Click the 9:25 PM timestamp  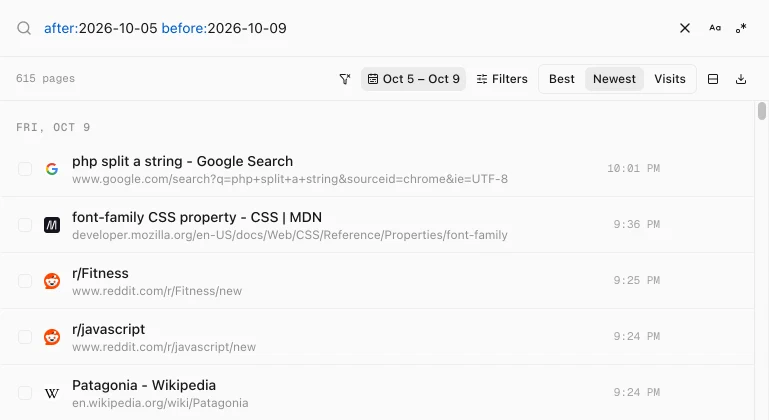[x=637, y=280]
